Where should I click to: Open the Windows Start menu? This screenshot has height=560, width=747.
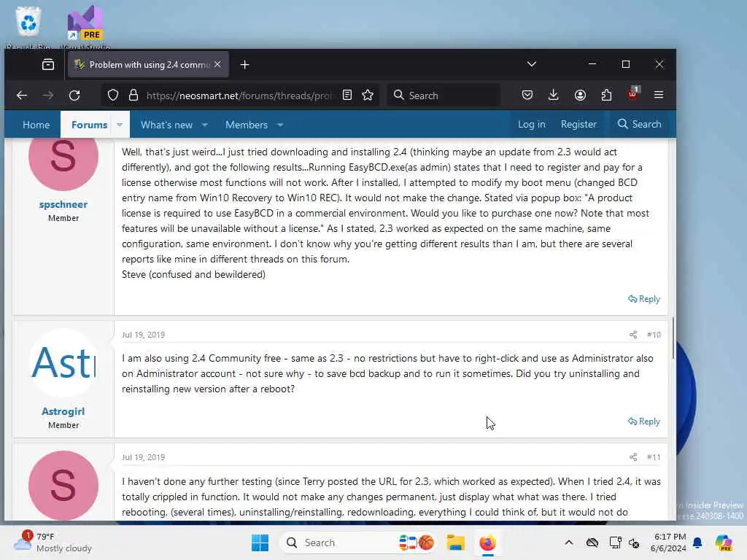pos(260,542)
